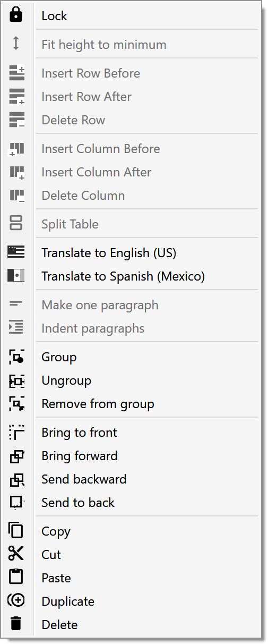The height and width of the screenshot is (644, 268).
Task: Click the Bring to front icon
Action: coord(16,432)
